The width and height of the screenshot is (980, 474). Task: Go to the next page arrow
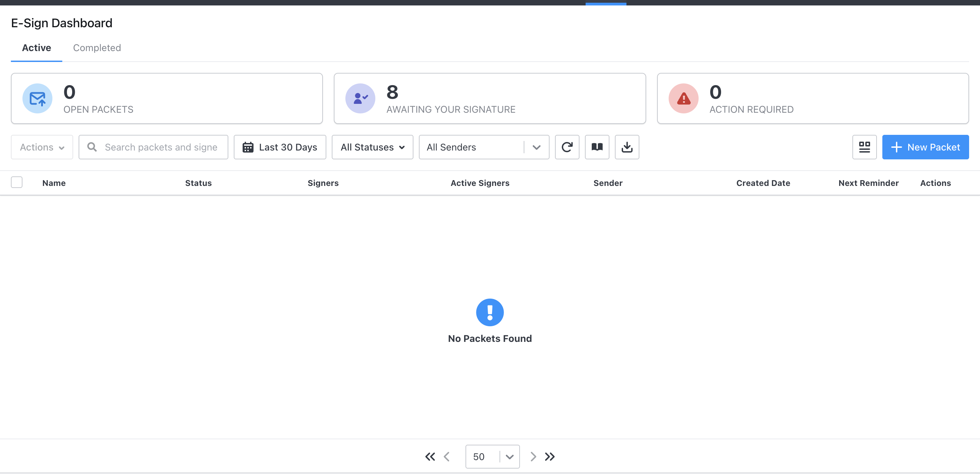point(533,457)
